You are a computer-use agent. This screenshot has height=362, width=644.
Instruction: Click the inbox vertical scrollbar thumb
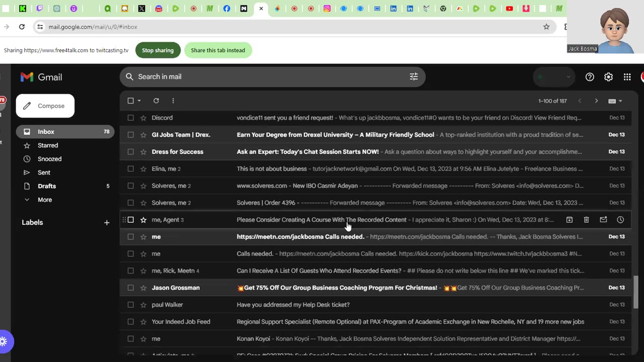pyautogui.click(x=636, y=292)
